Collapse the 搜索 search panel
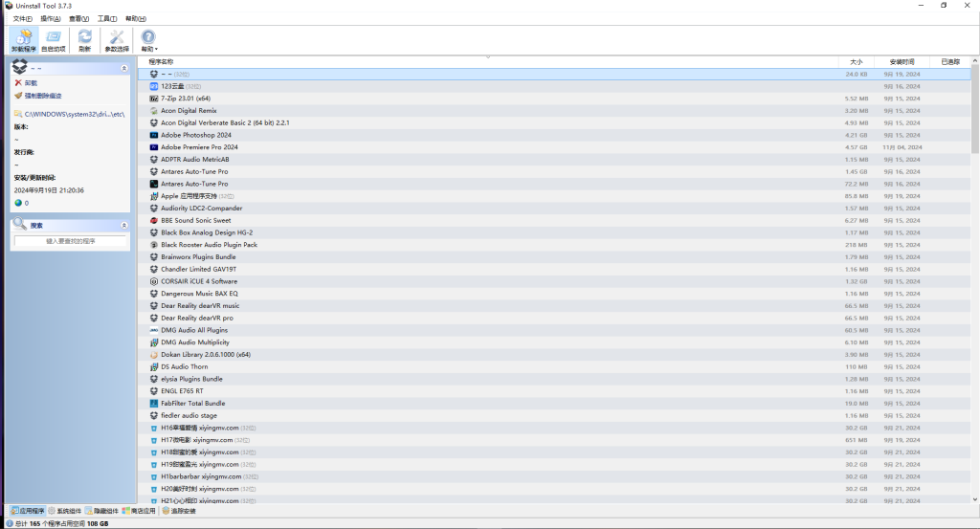 [x=123, y=225]
